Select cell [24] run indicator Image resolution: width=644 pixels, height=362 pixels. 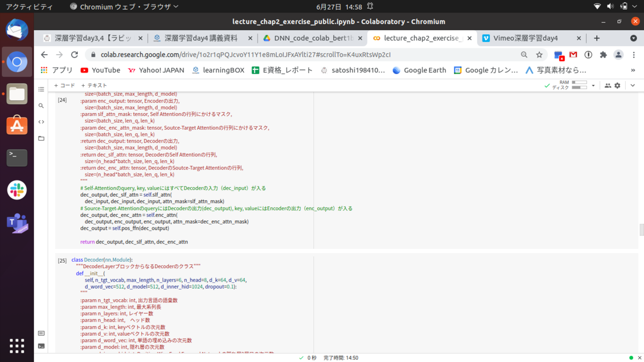pos(62,100)
